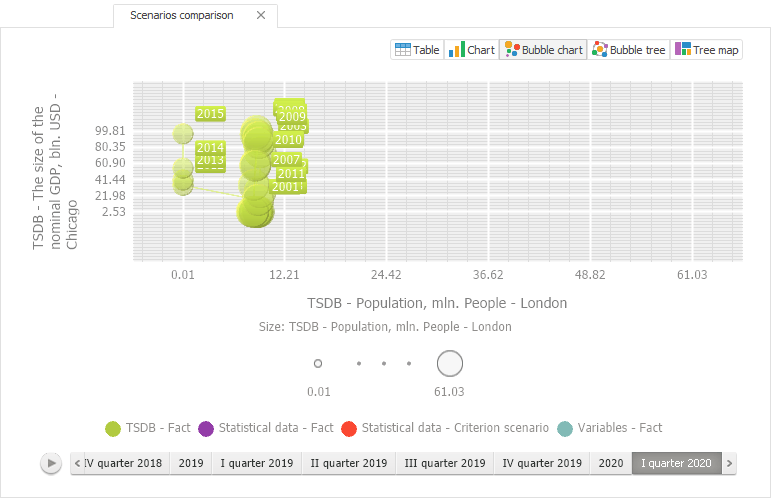Switch to Chart view
771x498 pixels.
click(x=471, y=50)
